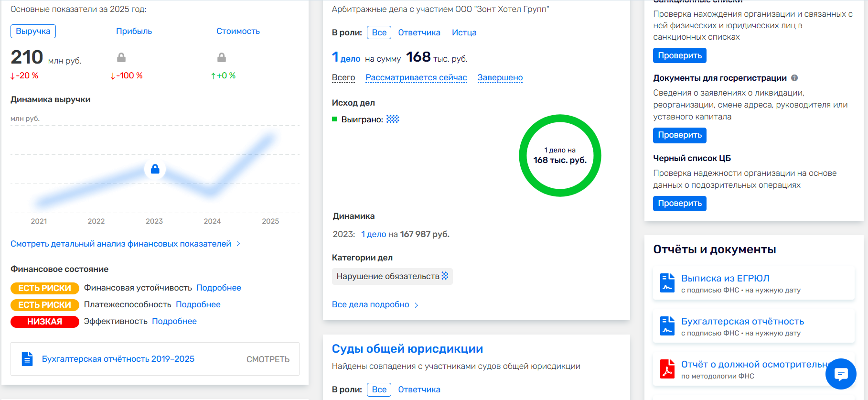Click the chevron after Смотреть детальный анализ
Image resolution: width=868 pixels, height=400 pixels.
click(238, 244)
